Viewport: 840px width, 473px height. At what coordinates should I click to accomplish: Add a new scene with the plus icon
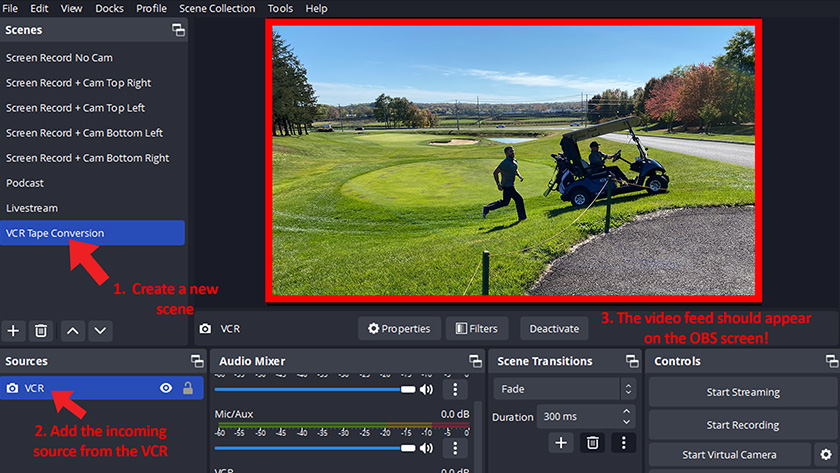[14, 330]
